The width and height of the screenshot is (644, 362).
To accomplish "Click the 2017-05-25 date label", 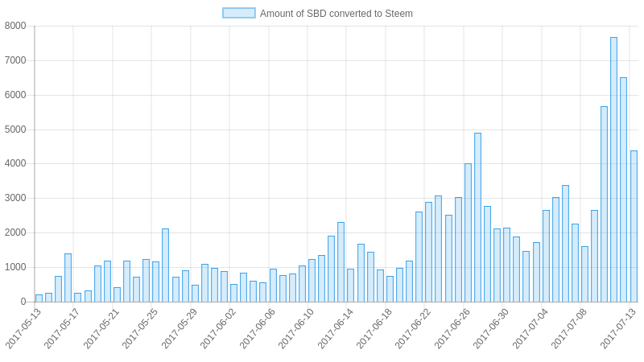I will coord(140,329).
